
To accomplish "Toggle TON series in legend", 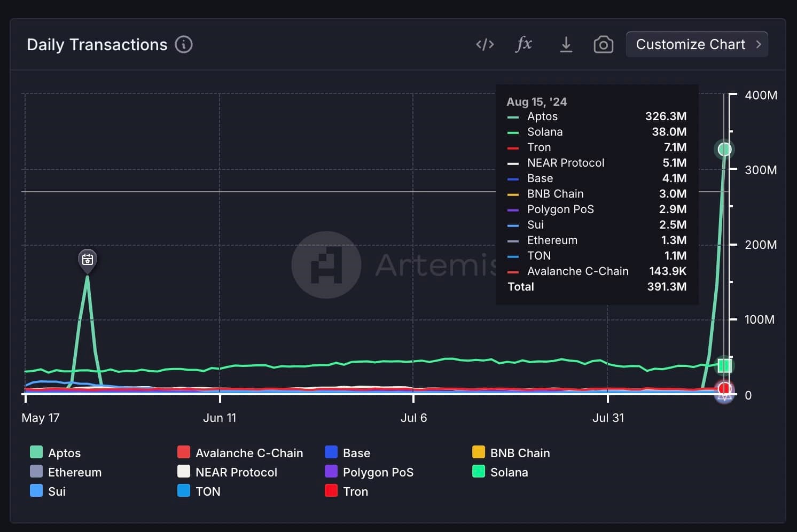I will 199,491.
